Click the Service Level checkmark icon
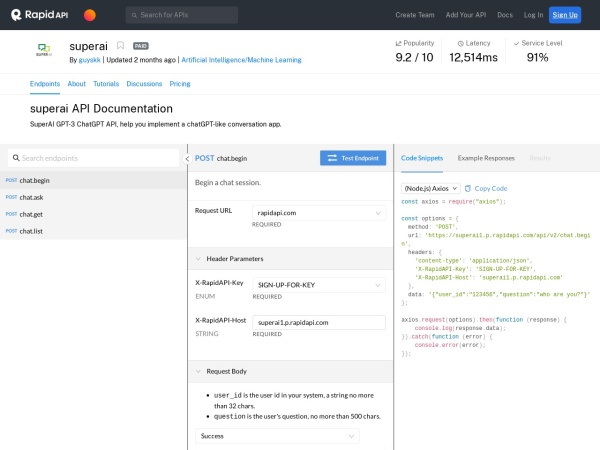 pyautogui.click(x=516, y=44)
